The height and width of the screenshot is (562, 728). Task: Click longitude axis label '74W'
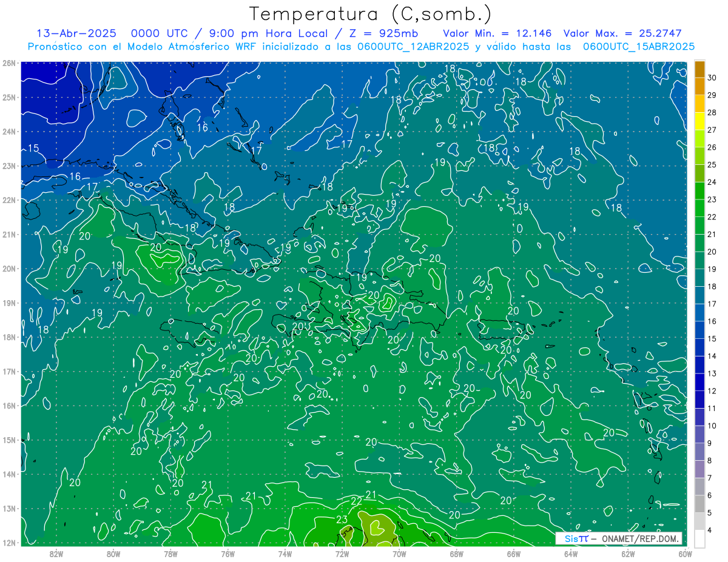coord(285,553)
